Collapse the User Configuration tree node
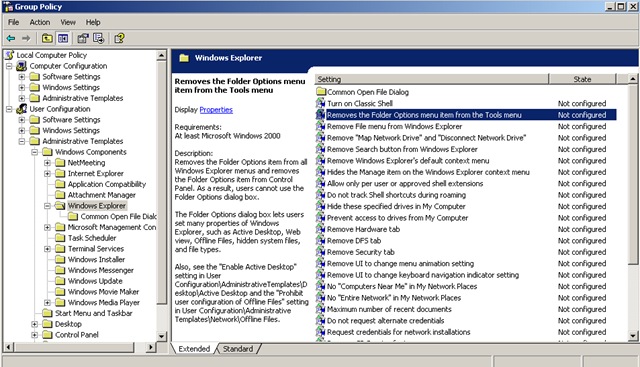The image size is (640, 367). [x=9, y=109]
